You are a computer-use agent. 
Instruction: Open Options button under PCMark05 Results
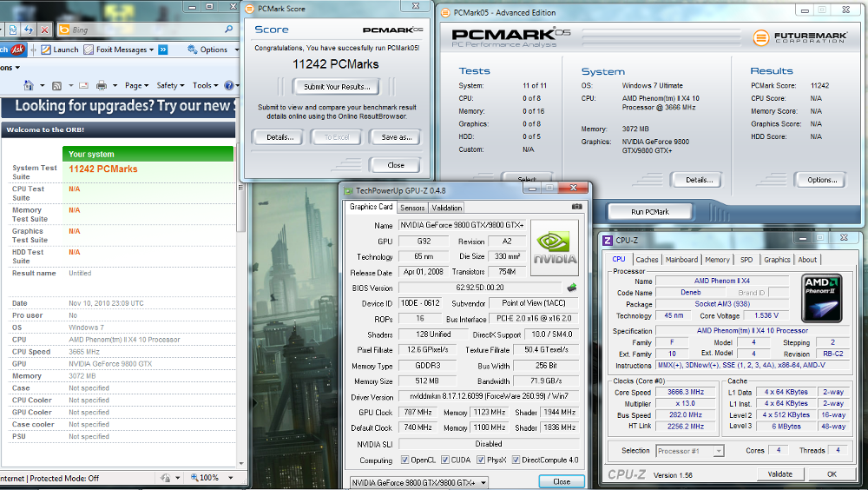821,180
